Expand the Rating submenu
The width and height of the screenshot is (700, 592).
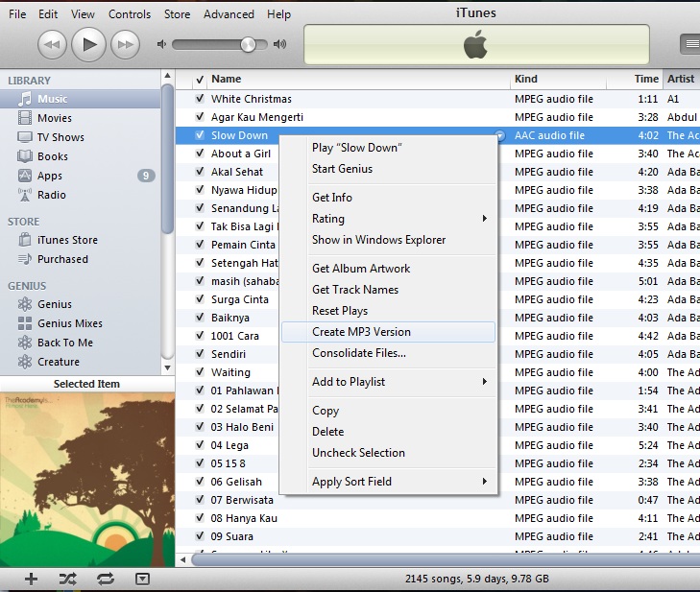[x=389, y=219]
